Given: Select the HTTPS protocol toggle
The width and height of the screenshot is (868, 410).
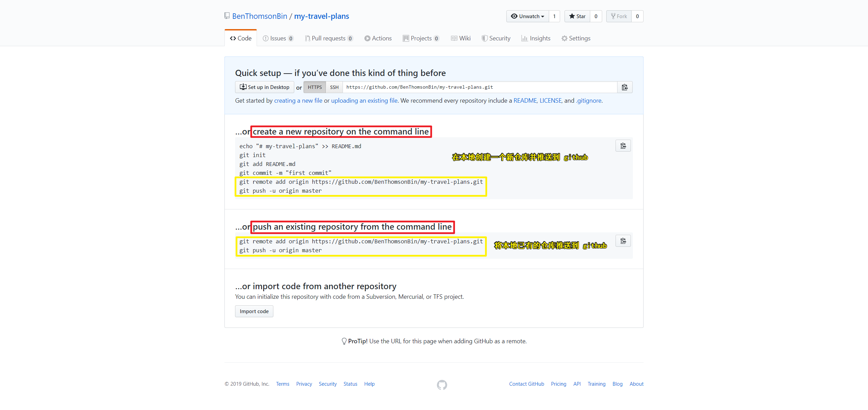Looking at the screenshot, I should pos(315,87).
